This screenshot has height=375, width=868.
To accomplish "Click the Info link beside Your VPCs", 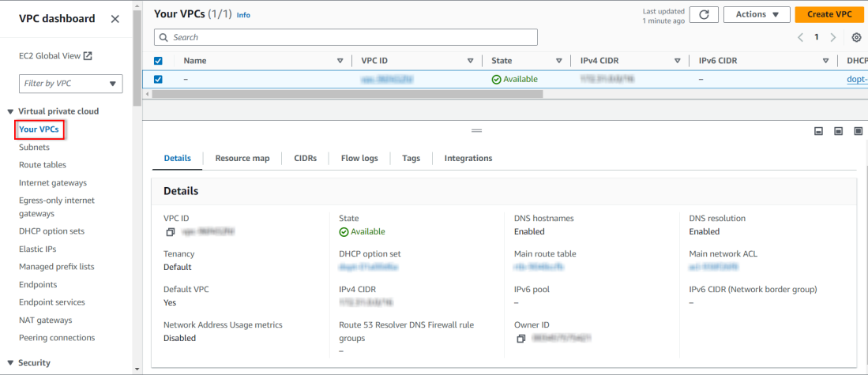I will [243, 15].
